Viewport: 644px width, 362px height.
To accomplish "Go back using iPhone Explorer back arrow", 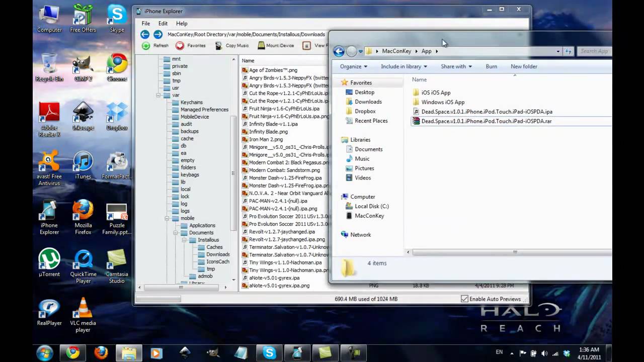I will coord(145,34).
